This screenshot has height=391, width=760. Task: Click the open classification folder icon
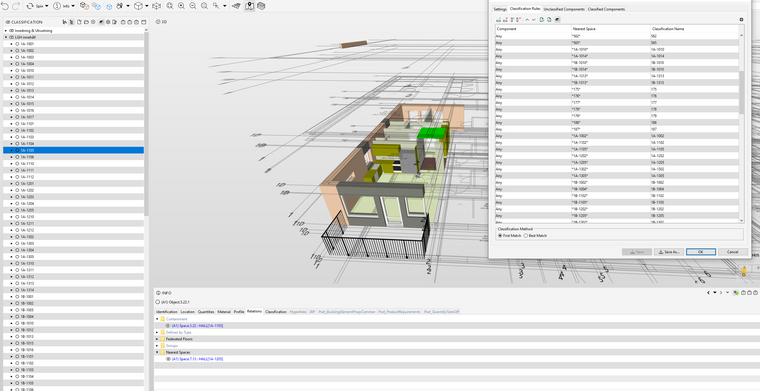[86, 22]
